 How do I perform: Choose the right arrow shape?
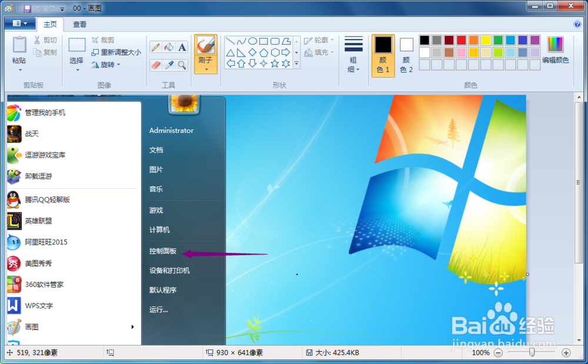coord(286,52)
